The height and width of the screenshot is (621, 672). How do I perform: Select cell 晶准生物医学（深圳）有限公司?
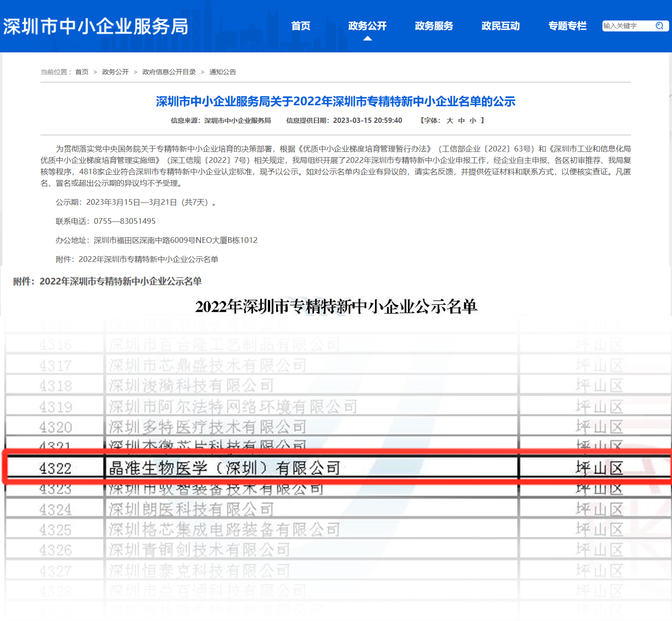pyautogui.click(x=311, y=469)
